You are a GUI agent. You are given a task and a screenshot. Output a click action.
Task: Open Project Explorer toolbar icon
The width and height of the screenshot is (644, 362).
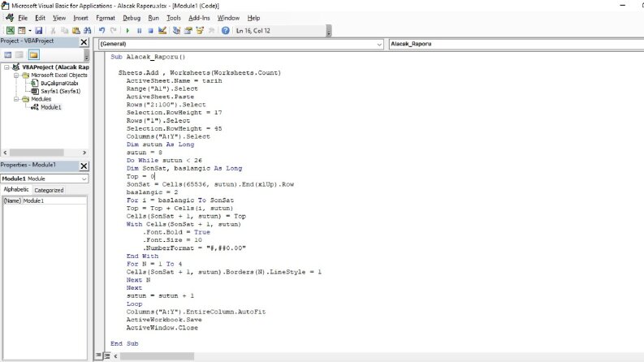point(176,30)
